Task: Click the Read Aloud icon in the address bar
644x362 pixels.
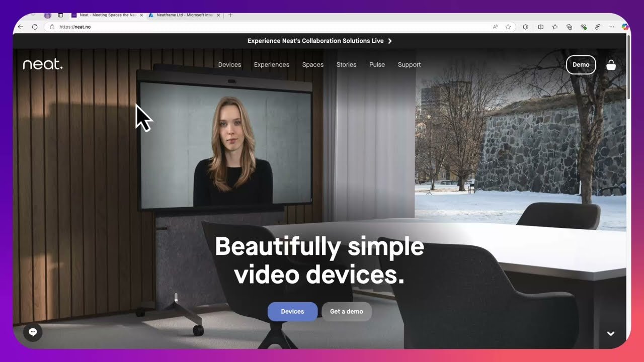Action: pyautogui.click(x=495, y=27)
